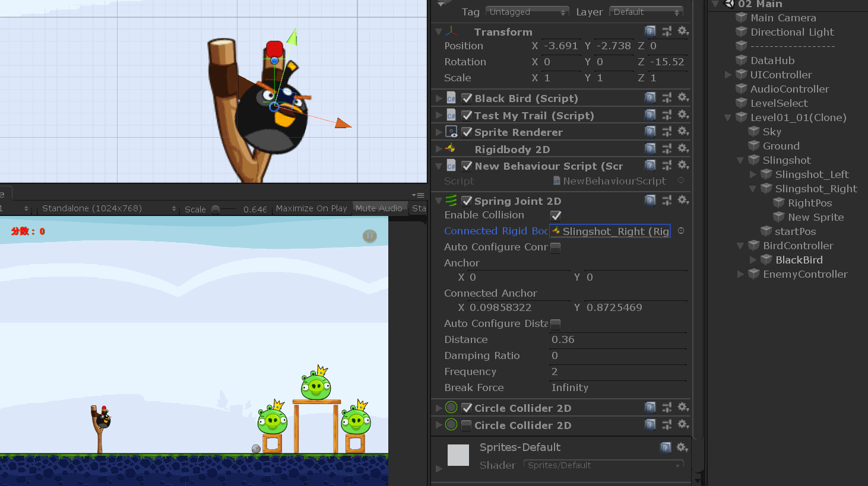Click Rotation Z value field
Screen dimensions: 868x486
coord(667,62)
